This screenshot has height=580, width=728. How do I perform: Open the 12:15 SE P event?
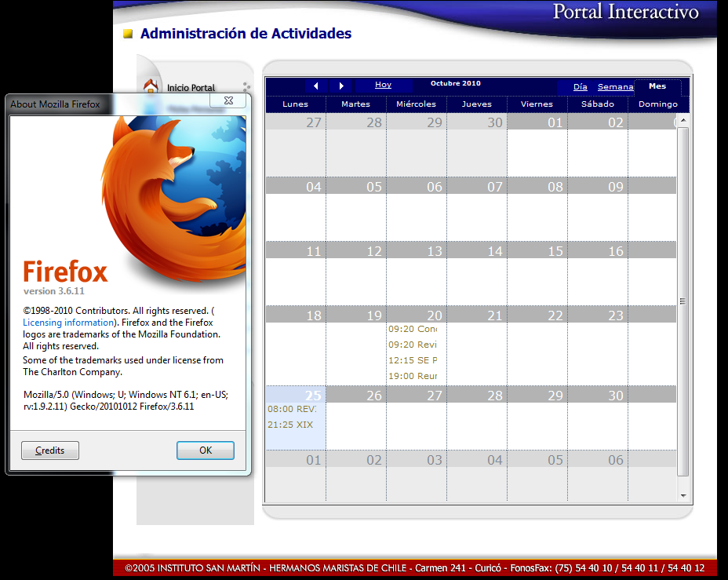click(413, 360)
